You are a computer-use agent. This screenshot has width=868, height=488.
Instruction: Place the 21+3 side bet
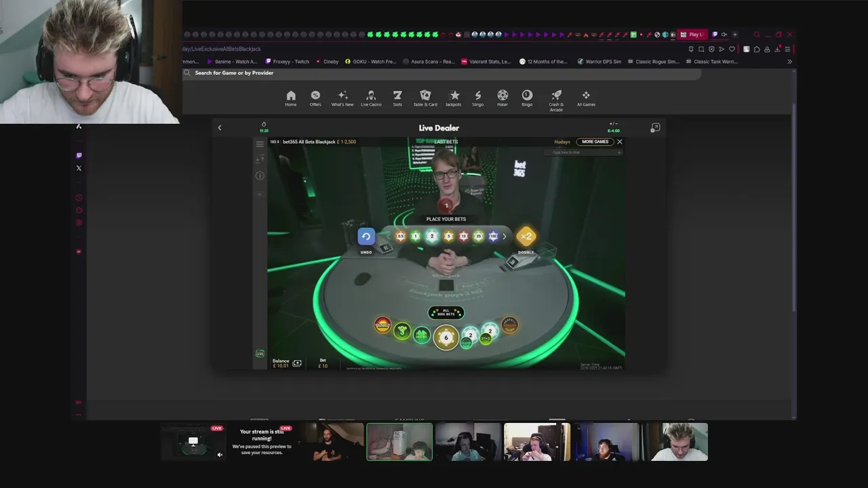pos(486,338)
